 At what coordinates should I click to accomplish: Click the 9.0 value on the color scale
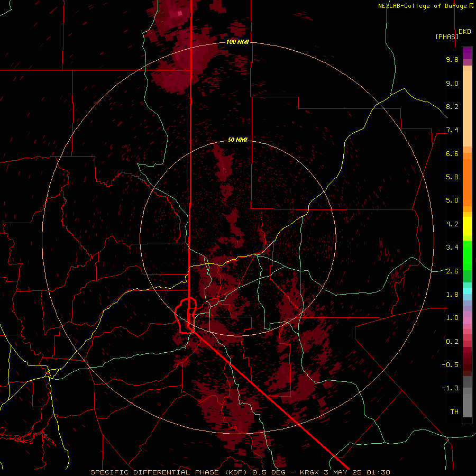click(452, 83)
